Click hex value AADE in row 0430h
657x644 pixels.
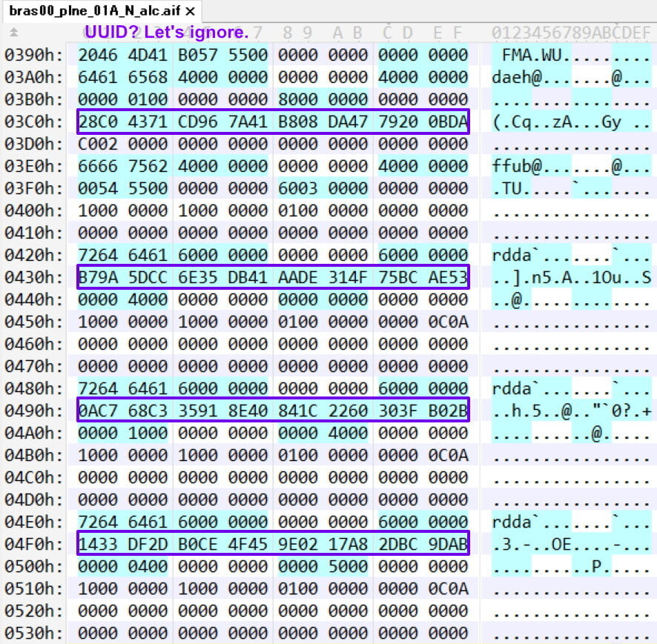click(x=298, y=277)
